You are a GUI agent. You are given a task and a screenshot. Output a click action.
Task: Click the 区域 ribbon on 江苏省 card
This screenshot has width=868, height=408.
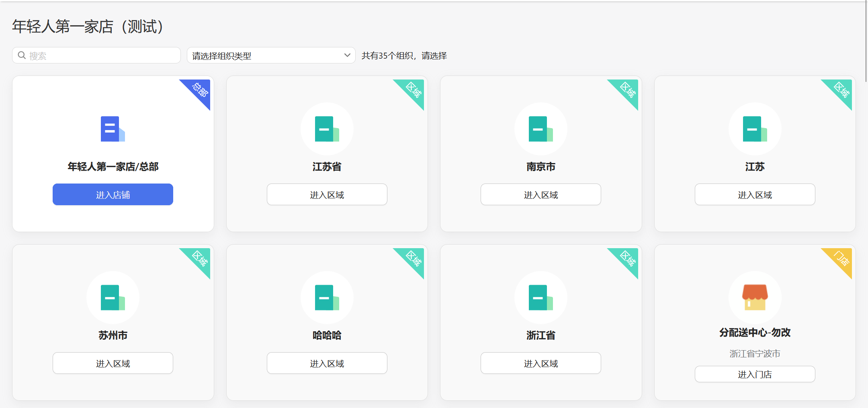[x=413, y=90]
